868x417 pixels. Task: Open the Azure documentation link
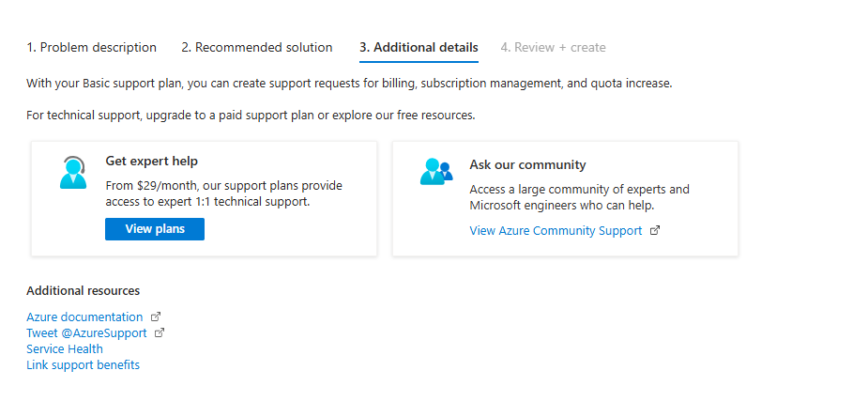[84, 317]
